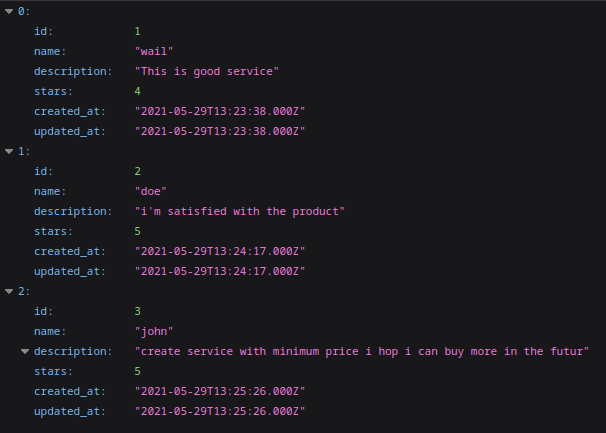Click created_at value ending 13:23:38.000Z
The height and width of the screenshot is (433, 606).
click(x=219, y=111)
